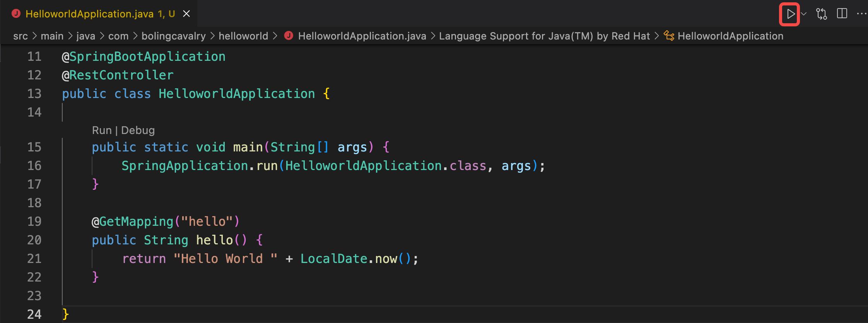Click the Run CodeLens above main
The height and width of the screenshot is (323, 868).
click(102, 130)
